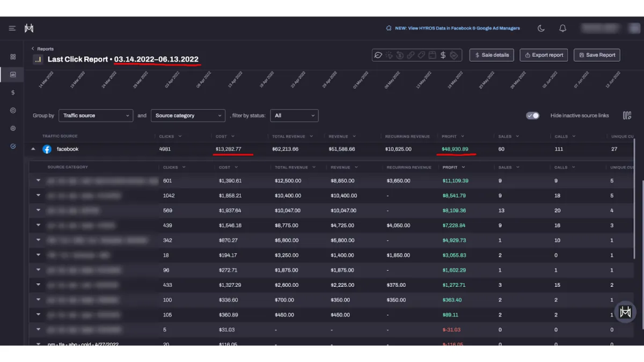Screen dimensions: 644x362
Task: Click the dashboard grid icon in sidebar
Action: 13,57
